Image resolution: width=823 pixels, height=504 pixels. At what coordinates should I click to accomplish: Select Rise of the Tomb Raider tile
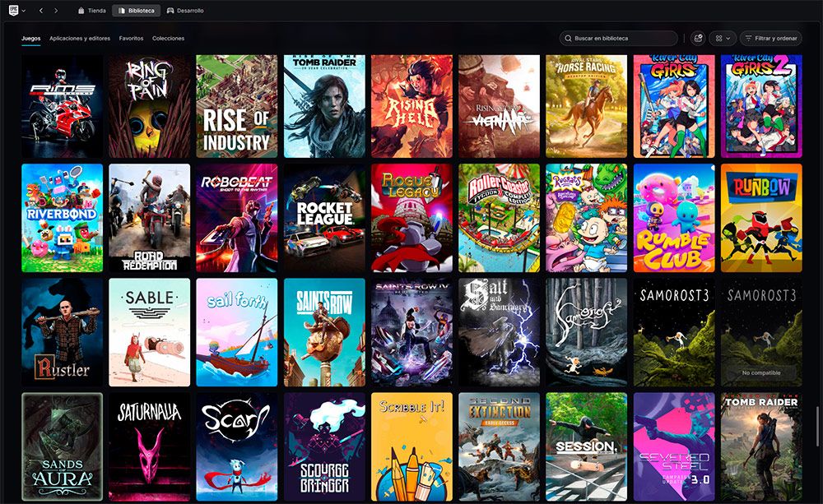click(x=324, y=106)
